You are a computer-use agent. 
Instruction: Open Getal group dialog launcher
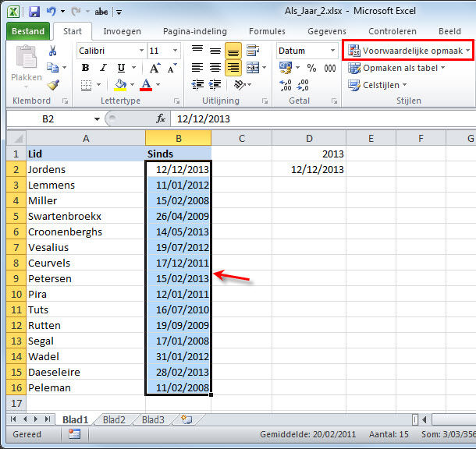point(334,101)
